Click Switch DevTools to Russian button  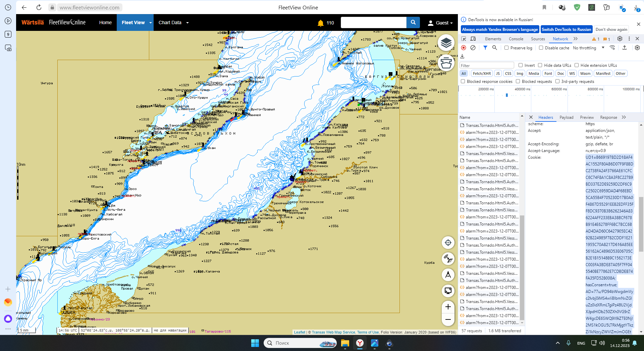(x=566, y=30)
